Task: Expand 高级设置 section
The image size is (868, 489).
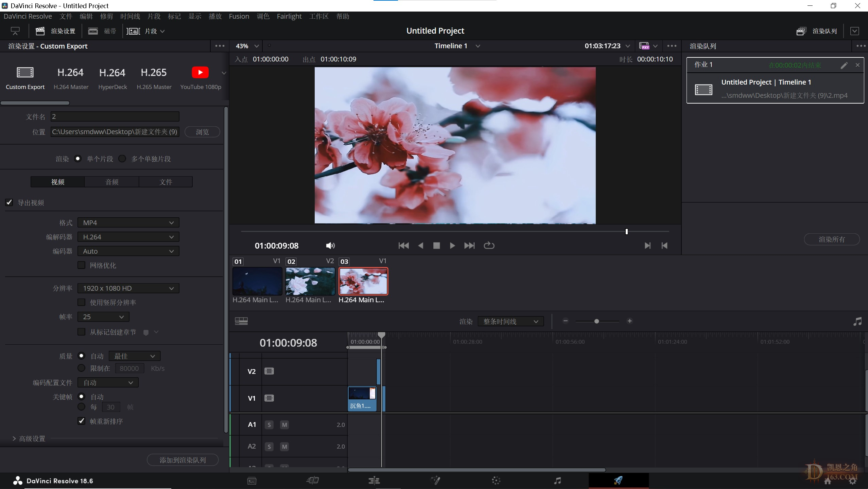Action: click(29, 439)
